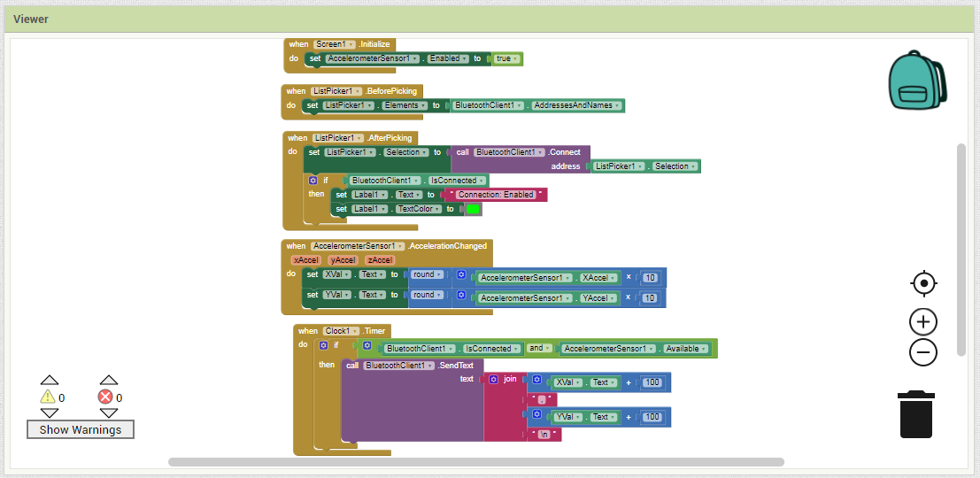Open the first round operation dropdown
The height and width of the screenshot is (478, 980).
[x=428, y=275]
